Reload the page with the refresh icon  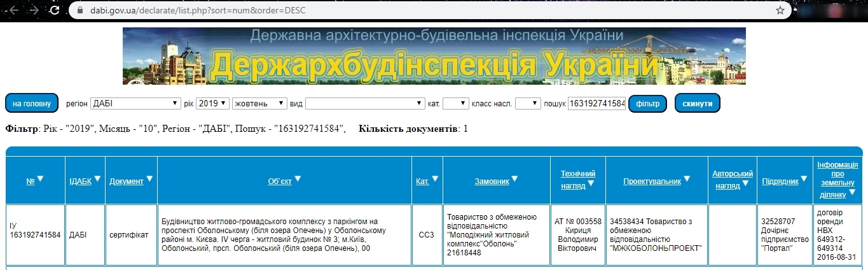click(x=56, y=11)
